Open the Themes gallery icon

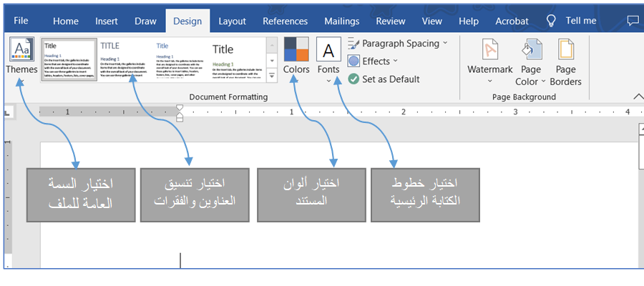[x=21, y=50]
